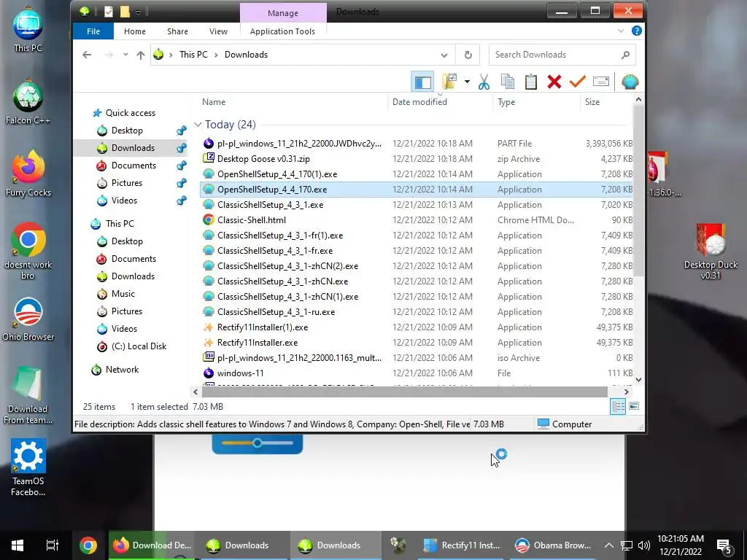Select pinned Desktop under Quick access
Image resolution: width=747 pixels, height=560 pixels.
click(127, 131)
